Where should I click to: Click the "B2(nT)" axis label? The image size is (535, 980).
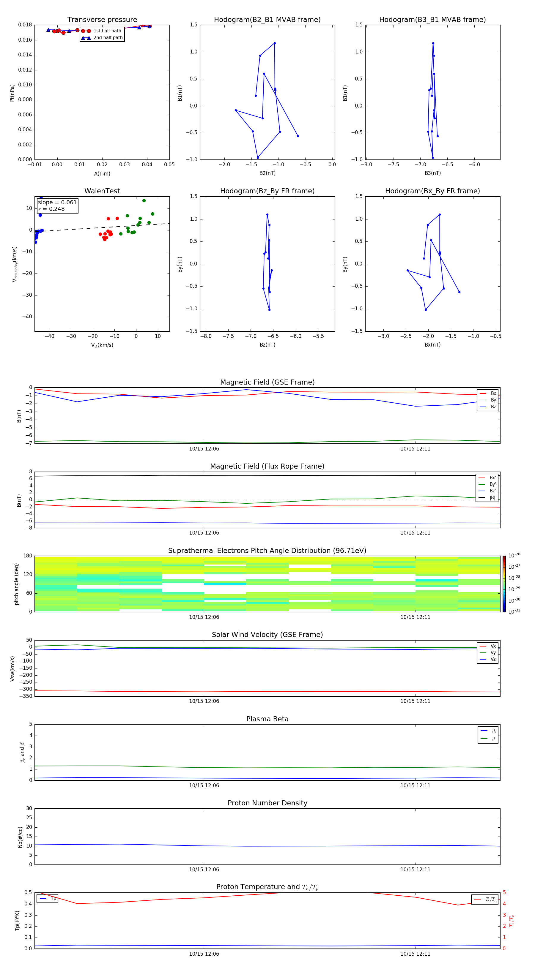(x=267, y=173)
